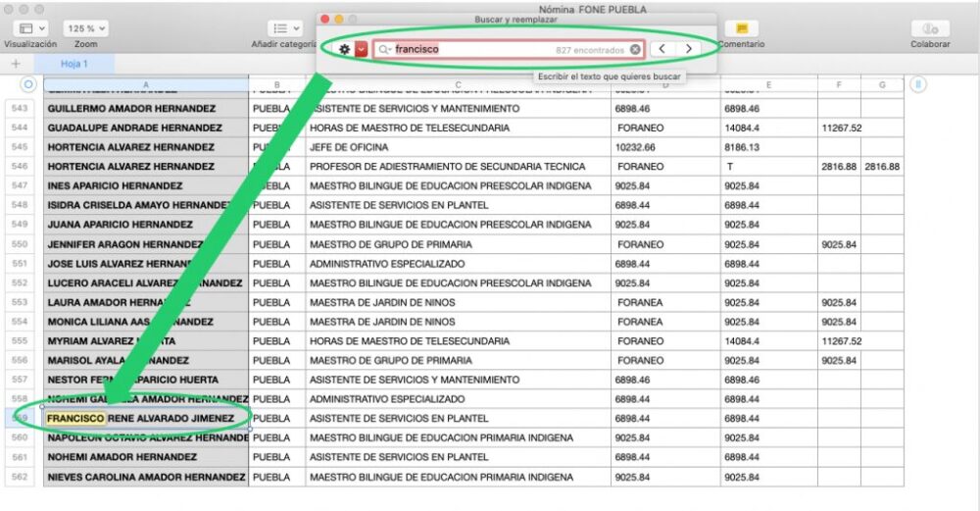Select the INES APARICIO HERNANDEZ cell
This screenshot has width=980, height=511.
146,185
